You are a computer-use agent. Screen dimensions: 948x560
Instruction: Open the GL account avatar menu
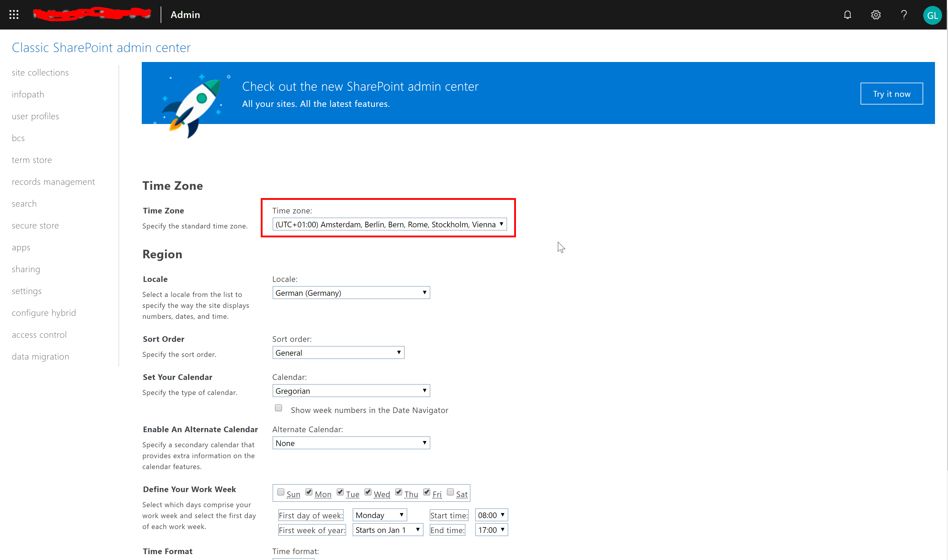pos(933,15)
